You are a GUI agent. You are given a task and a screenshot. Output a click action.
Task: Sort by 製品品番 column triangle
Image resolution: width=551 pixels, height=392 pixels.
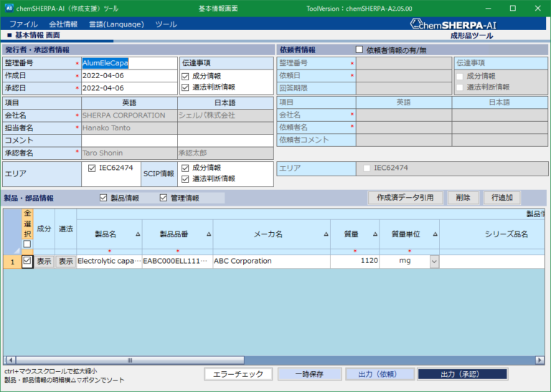[x=209, y=234]
